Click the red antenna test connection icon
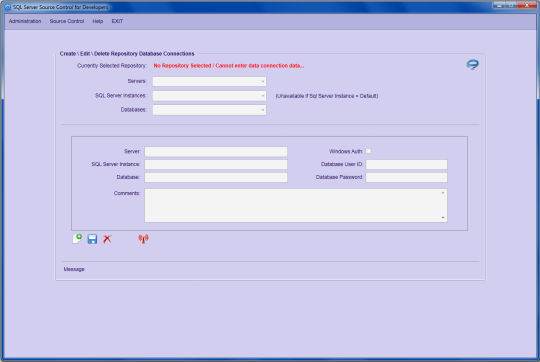Screen dimensions: 540x362 pyautogui.click(x=143, y=239)
